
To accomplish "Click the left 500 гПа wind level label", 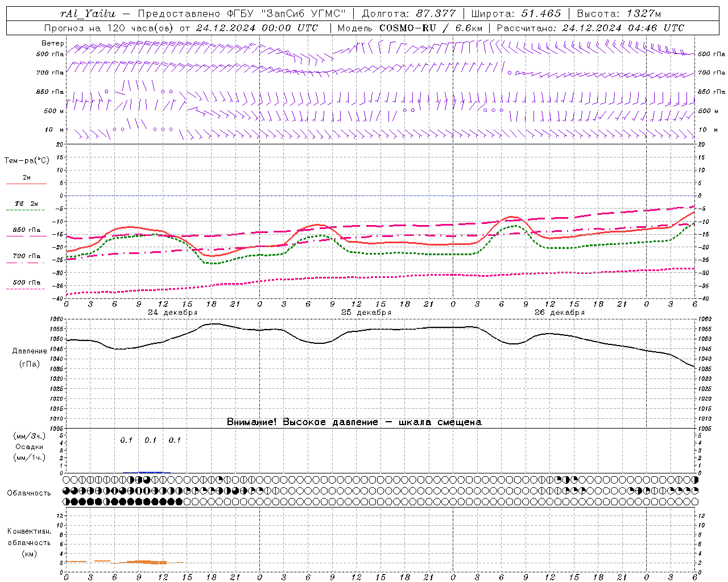I will [50, 54].
